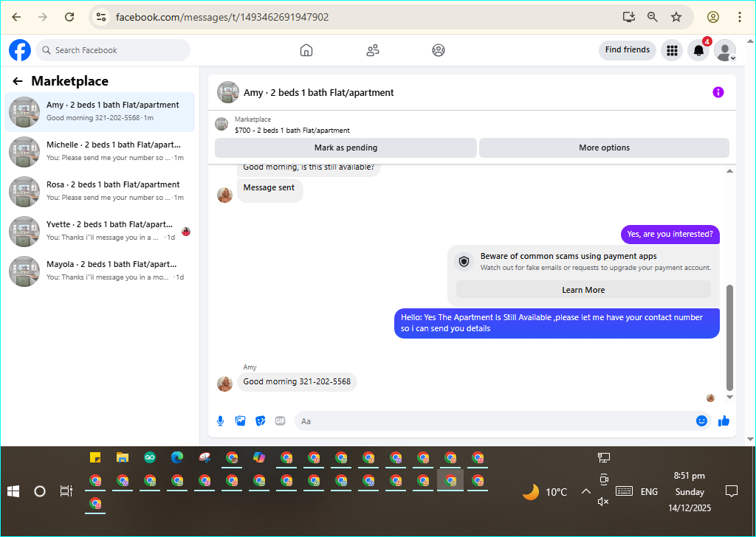This screenshot has height=537, width=756.
Task: Click the $700 listing title in the Marketplace bar
Action: [x=292, y=130]
